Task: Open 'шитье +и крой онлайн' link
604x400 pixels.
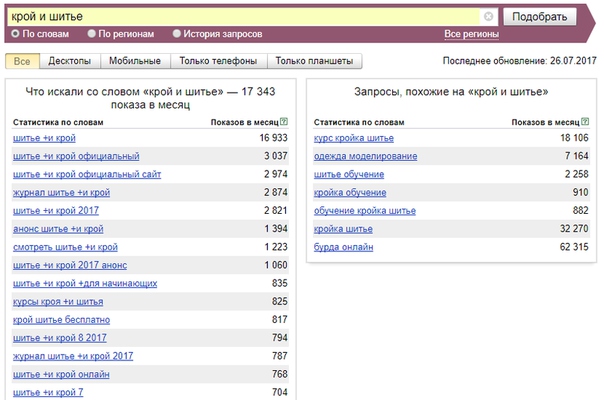Action: pyautogui.click(x=61, y=374)
